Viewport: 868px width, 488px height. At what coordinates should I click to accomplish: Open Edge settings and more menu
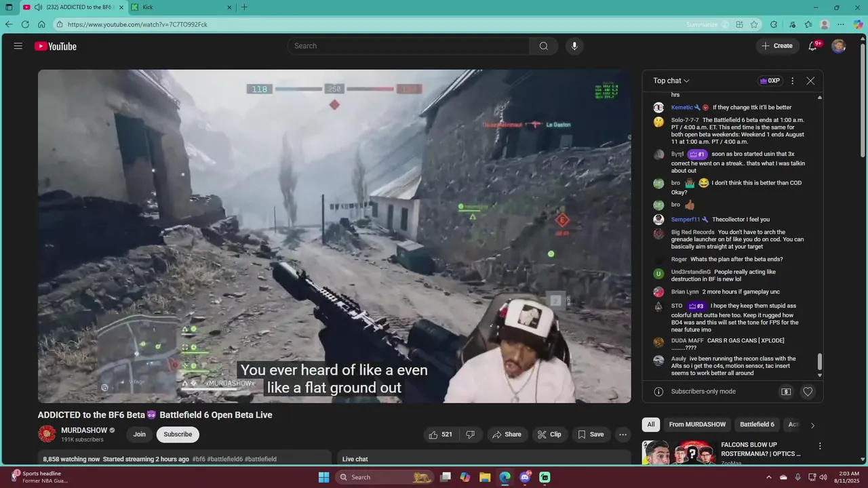coord(841,24)
